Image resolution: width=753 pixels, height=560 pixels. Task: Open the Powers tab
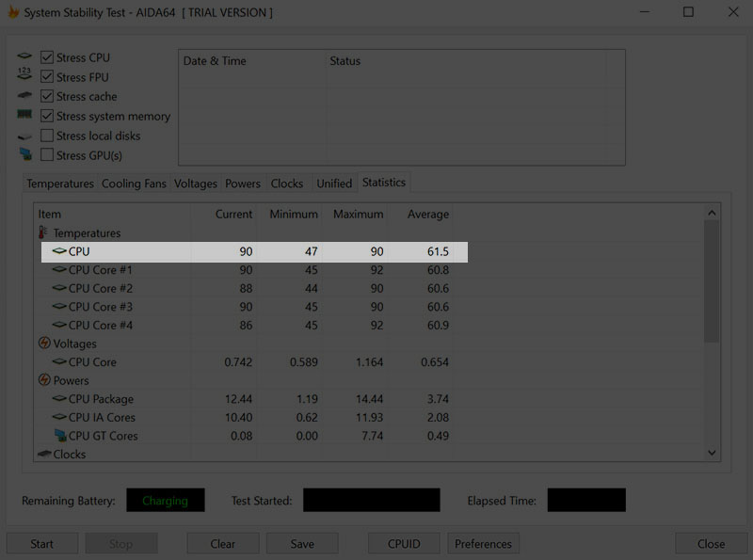(x=243, y=184)
